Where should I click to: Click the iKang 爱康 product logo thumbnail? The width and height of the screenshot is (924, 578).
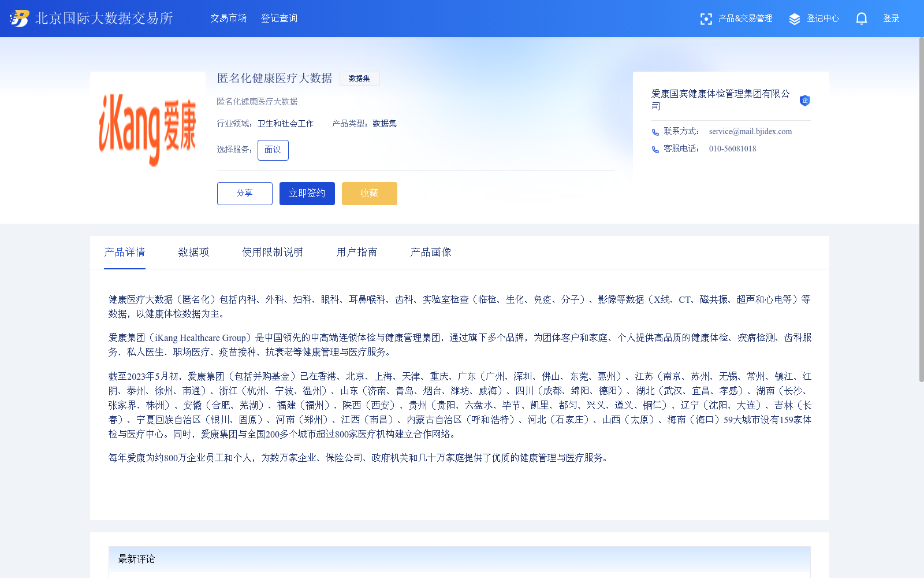click(x=148, y=129)
